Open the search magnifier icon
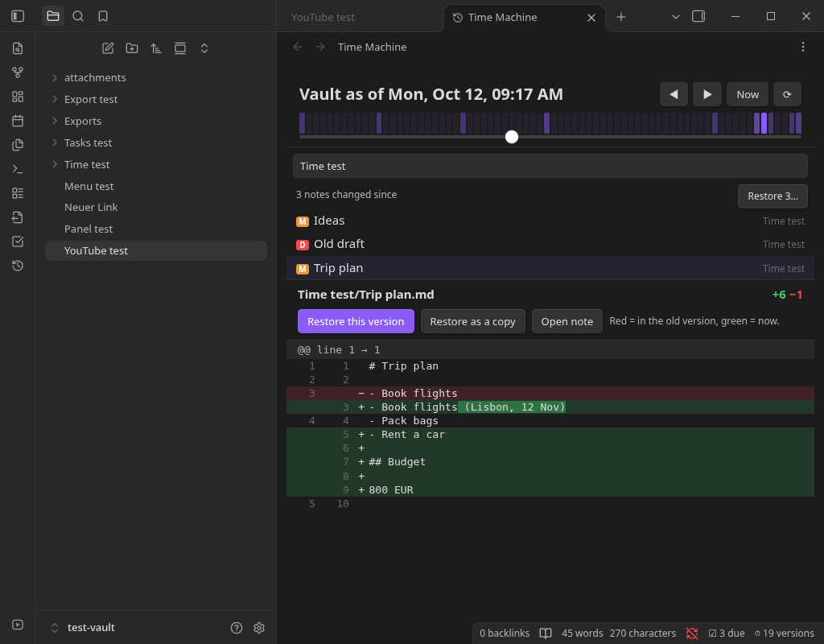Image resolution: width=824 pixels, height=644 pixels. coord(78,16)
